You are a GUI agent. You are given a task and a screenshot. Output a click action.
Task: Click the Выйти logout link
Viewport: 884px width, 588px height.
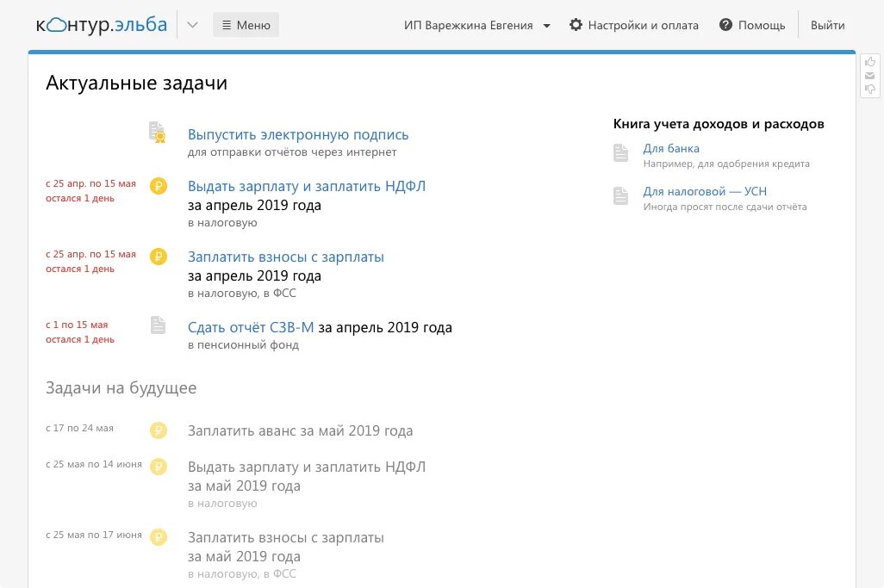tap(827, 25)
